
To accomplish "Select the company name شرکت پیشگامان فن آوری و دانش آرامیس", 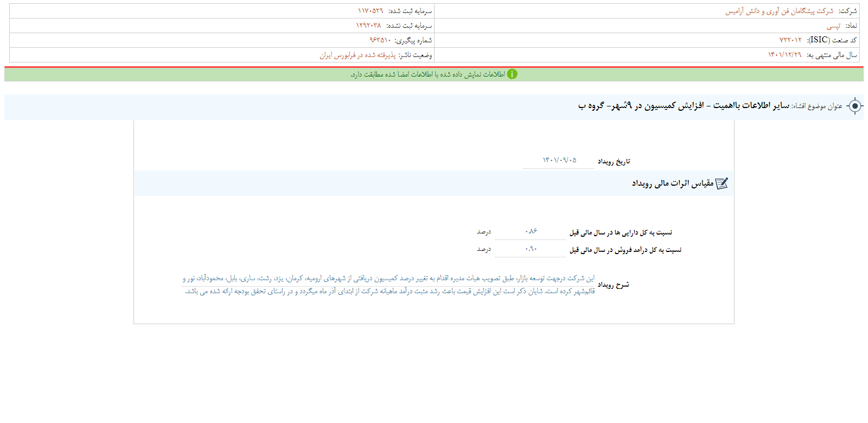I will point(780,11).
